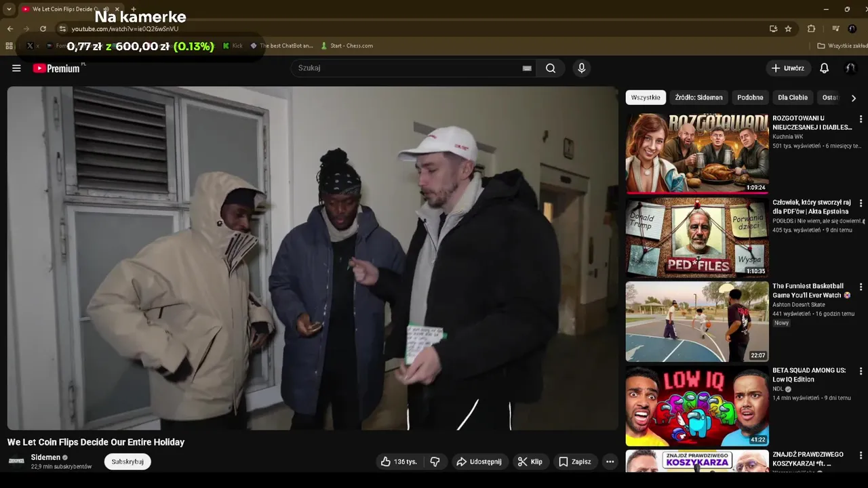This screenshot has width=868, height=488.
Task: Open title 'BETA SQUAD AMONG US: Low IQ Edition'
Action: click(x=809, y=375)
